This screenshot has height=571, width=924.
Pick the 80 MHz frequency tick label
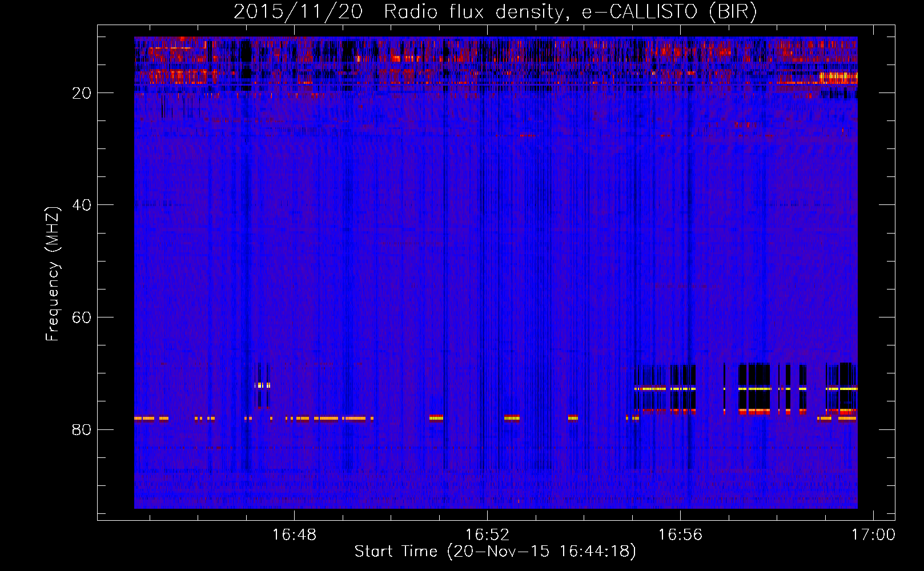pos(82,429)
